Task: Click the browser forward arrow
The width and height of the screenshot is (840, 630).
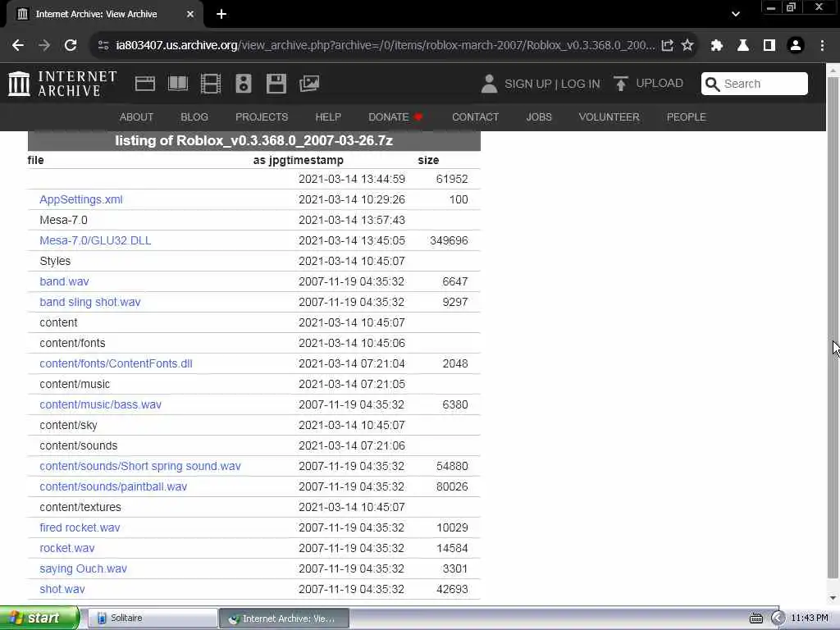Action: point(44,45)
